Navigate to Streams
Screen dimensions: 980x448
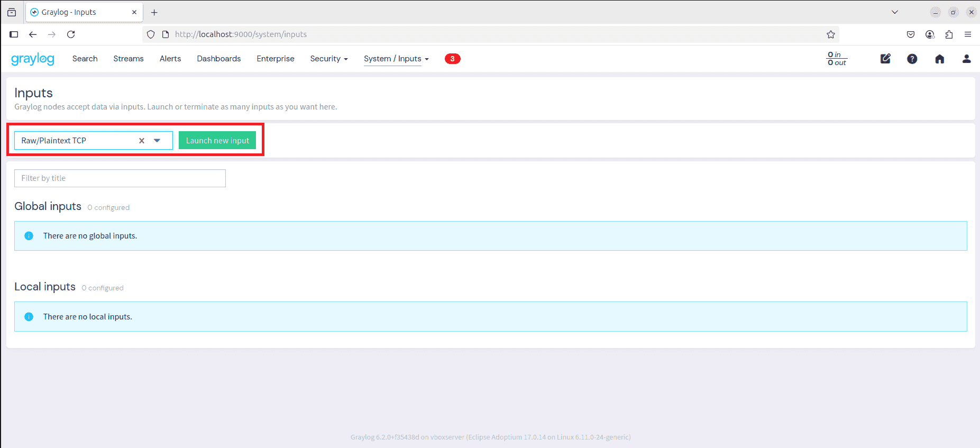pyautogui.click(x=129, y=59)
